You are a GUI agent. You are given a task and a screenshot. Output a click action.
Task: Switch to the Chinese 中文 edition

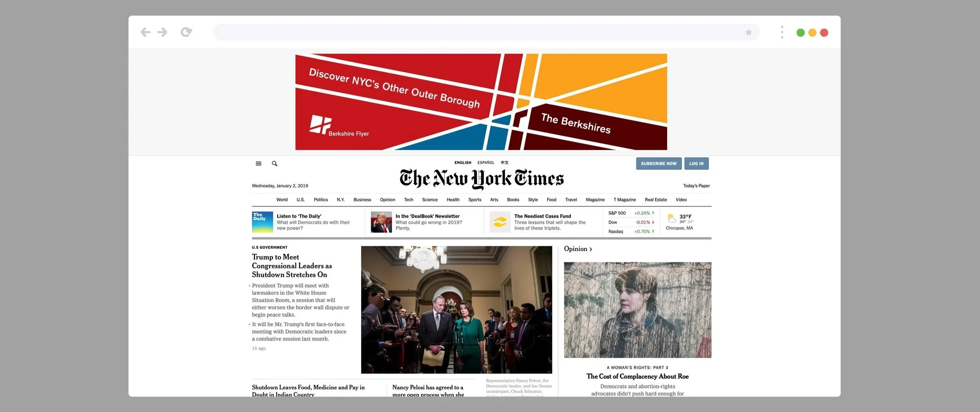pyautogui.click(x=505, y=162)
